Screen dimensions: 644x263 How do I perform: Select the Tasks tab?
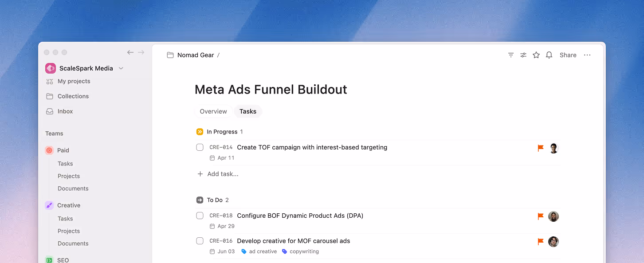tap(248, 111)
